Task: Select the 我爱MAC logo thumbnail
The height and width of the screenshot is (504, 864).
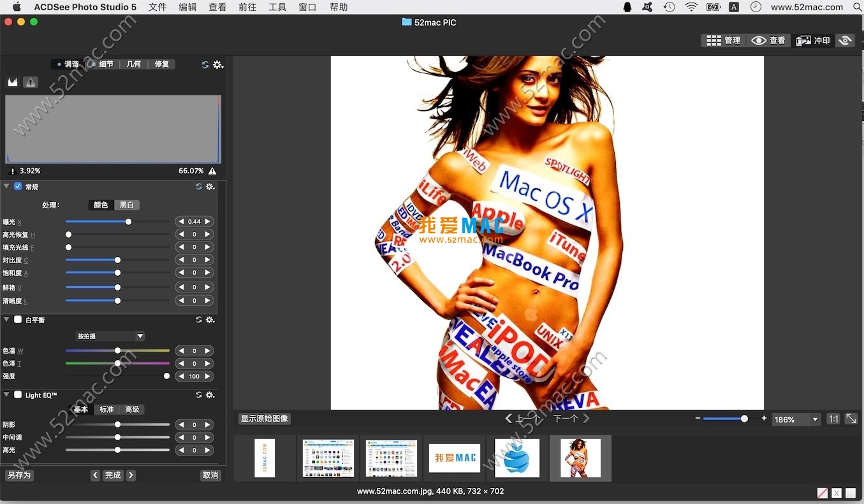Action: tap(455, 458)
